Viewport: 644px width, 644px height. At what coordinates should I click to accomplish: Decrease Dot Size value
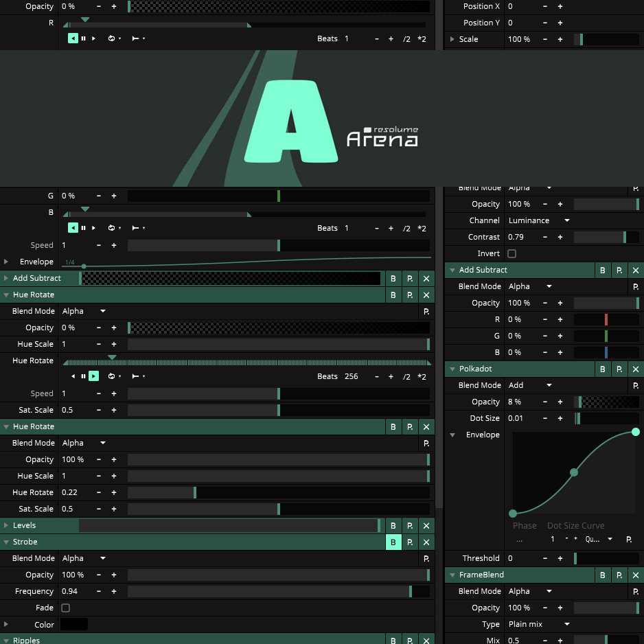coord(545,418)
